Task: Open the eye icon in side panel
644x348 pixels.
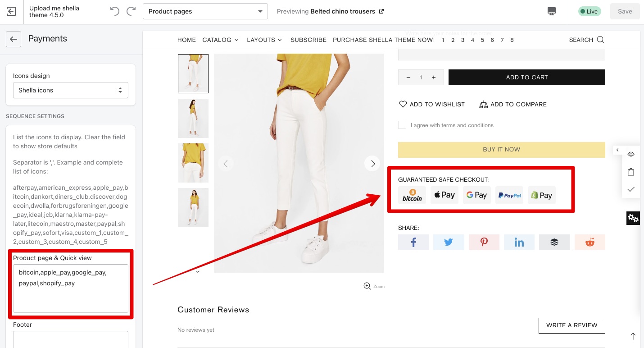Action: [x=631, y=154]
